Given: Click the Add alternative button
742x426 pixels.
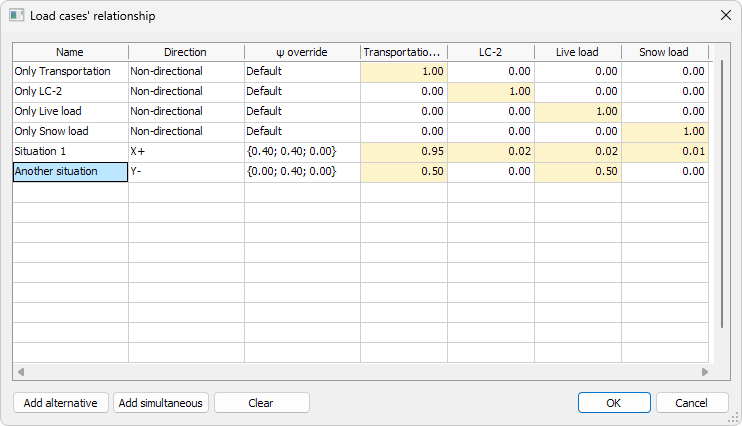Looking at the screenshot, I should point(61,403).
